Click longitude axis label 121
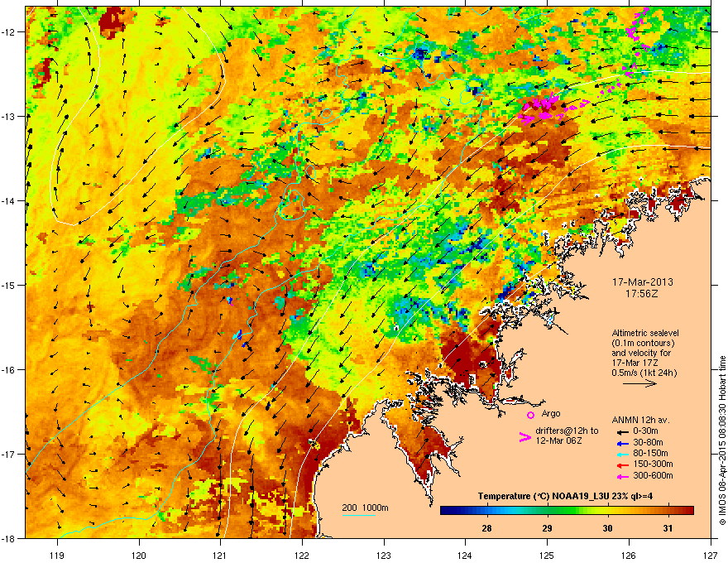 (220, 555)
